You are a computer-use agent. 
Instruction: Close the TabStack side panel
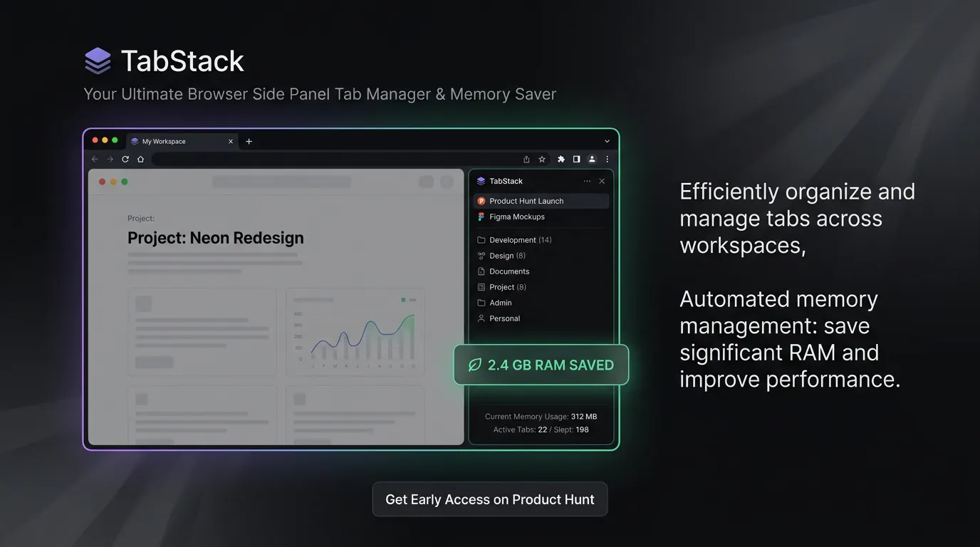coord(602,181)
